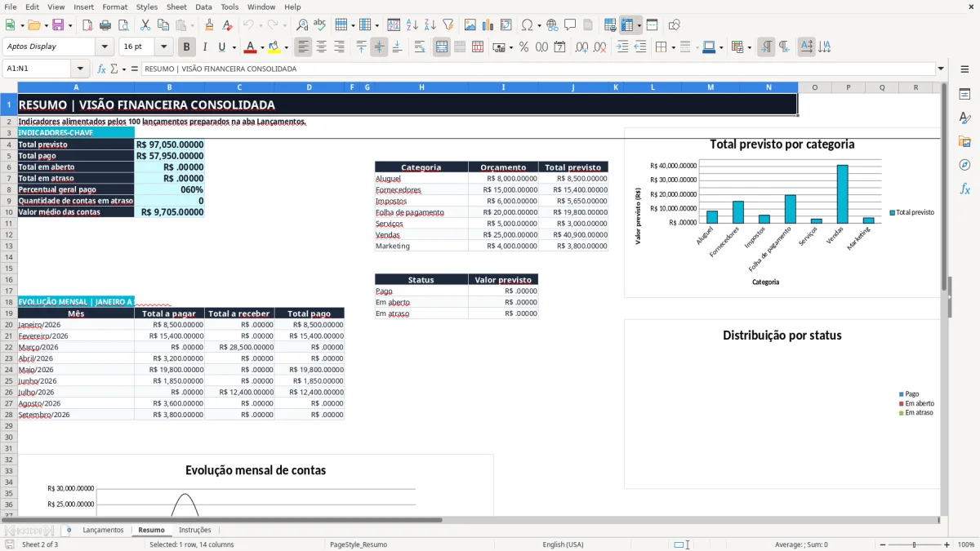Open the Save dropdown arrow

[x=70, y=25]
